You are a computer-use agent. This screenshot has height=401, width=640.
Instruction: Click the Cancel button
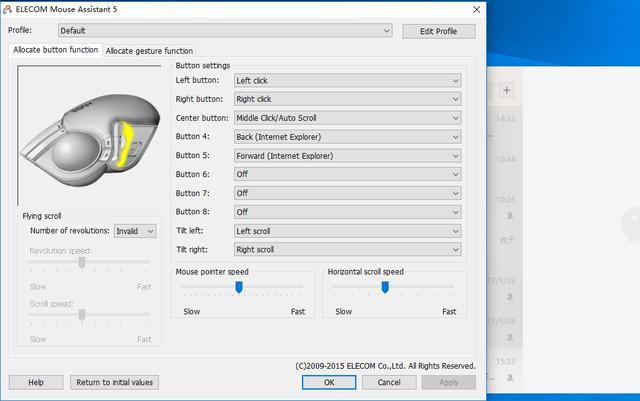(389, 382)
